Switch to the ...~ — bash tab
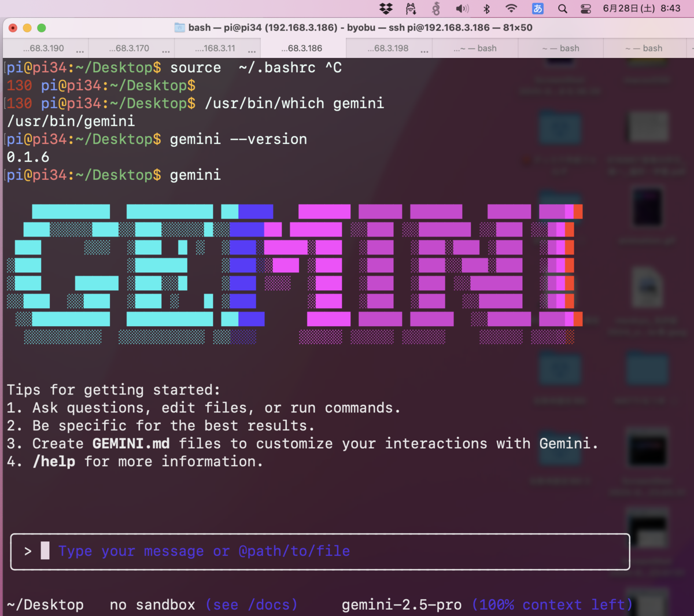Image resolution: width=694 pixels, height=616 pixels. pos(475,49)
